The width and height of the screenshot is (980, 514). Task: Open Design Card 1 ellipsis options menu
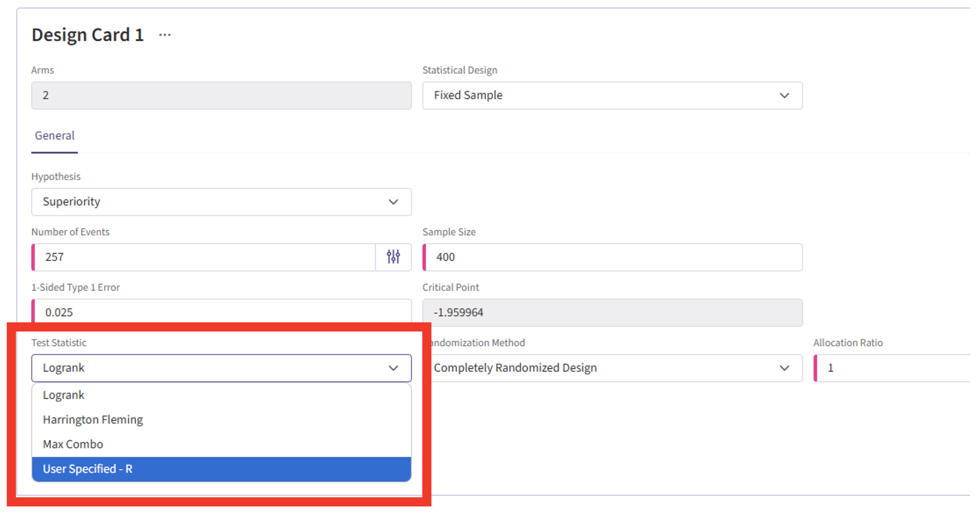pyautogui.click(x=165, y=35)
